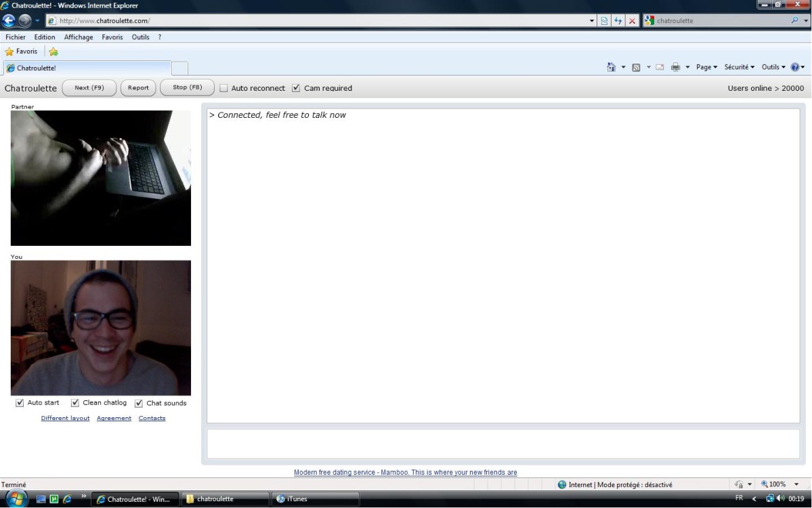Go forward with the browser Forward arrow
Screen dimensions: 812x508
click(25, 21)
